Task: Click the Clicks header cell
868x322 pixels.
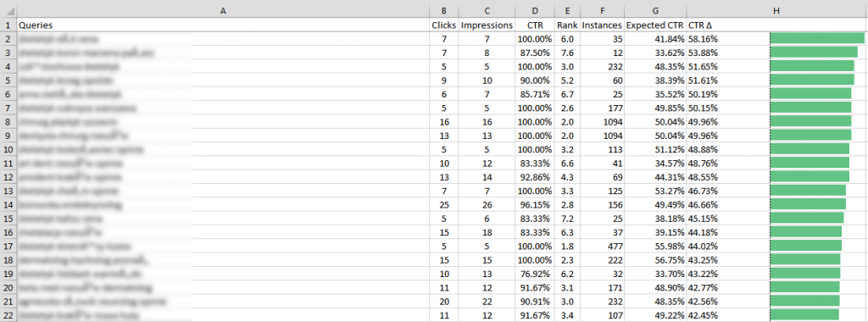Action: [x=444, y=25]
